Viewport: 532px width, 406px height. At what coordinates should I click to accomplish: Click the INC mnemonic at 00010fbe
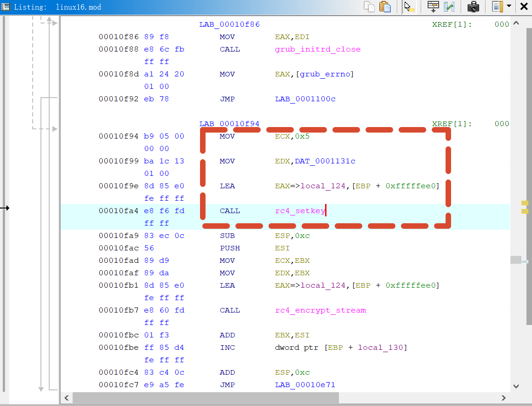[x=227, y=348]
